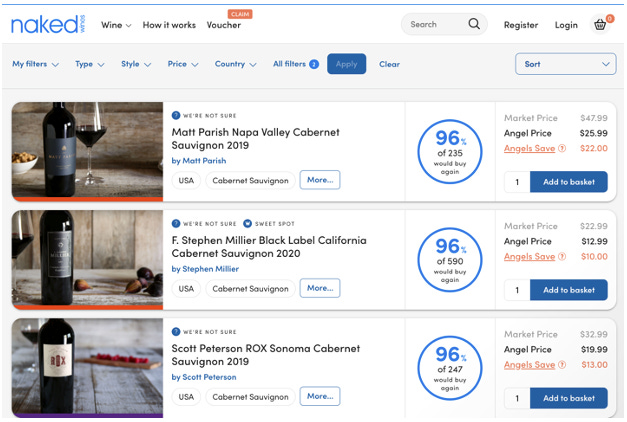Add Matt Parish Cabernet to basket
This screenshot has width=627, height=422.
(569, 182)
